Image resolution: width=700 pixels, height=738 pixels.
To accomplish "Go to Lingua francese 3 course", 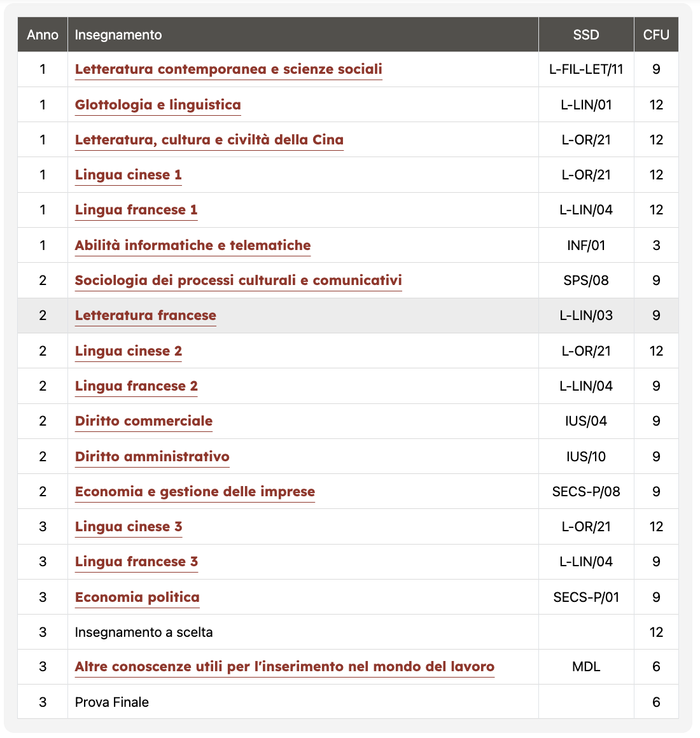I will tap(136, 562).
